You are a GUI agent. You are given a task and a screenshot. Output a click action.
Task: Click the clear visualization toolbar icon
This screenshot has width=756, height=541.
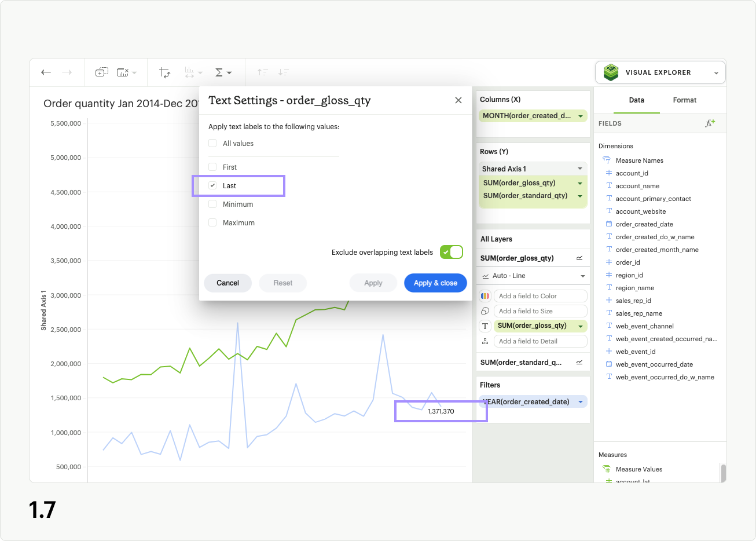[122, 72]
